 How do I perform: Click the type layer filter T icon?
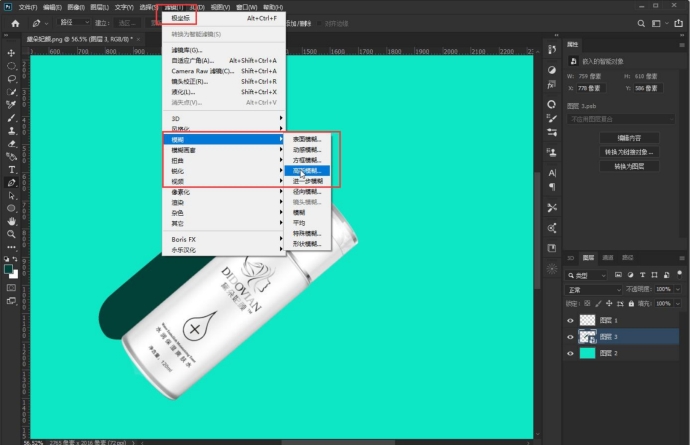point(642,275)
